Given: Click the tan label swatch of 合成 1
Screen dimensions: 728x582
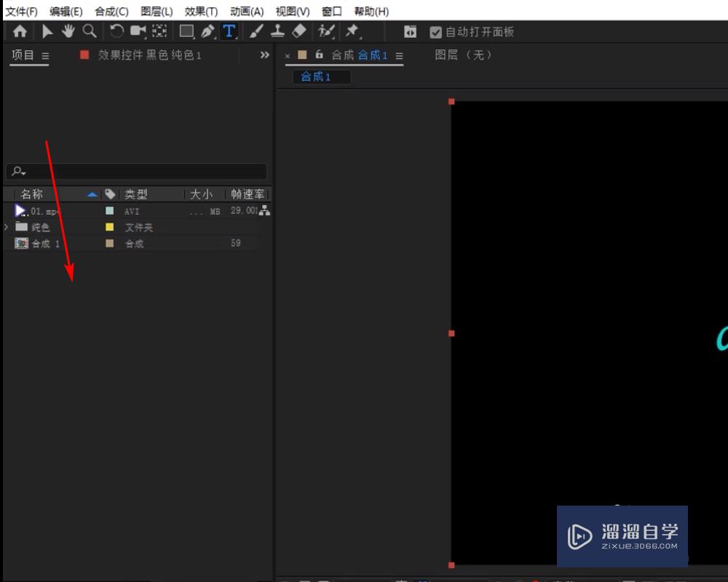Looking at the screenshot, I should [110, 243].
